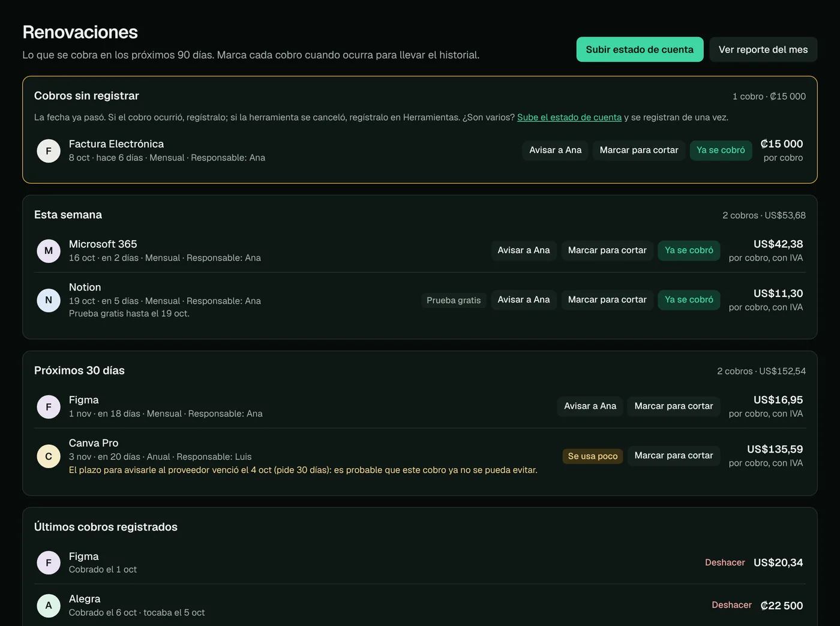This screenshot has height=626, width=840.
Task: Click the US$16,95 amount
Action: [x=778, y=400]
